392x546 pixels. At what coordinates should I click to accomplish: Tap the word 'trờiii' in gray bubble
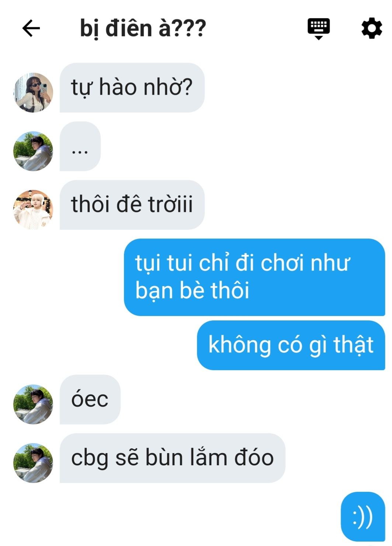pos(170,204)
